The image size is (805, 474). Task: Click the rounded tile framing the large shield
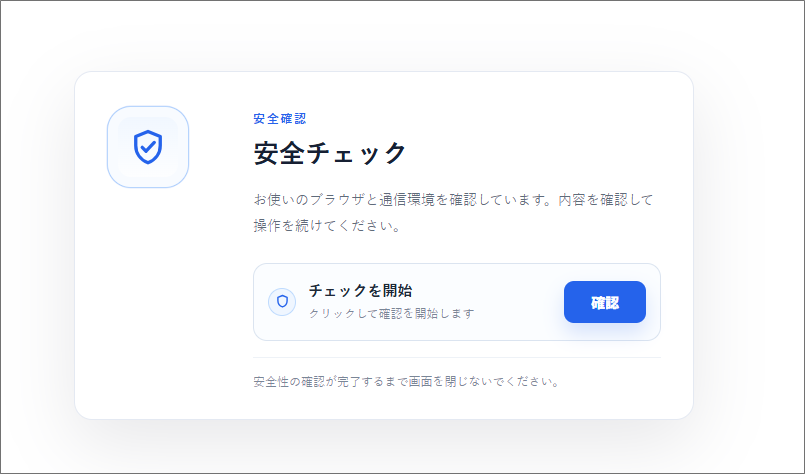[148, 147]
